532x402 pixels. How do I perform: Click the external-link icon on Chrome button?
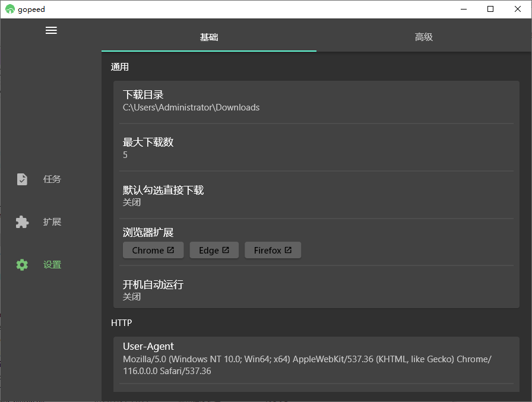click(x=170, y=249)
